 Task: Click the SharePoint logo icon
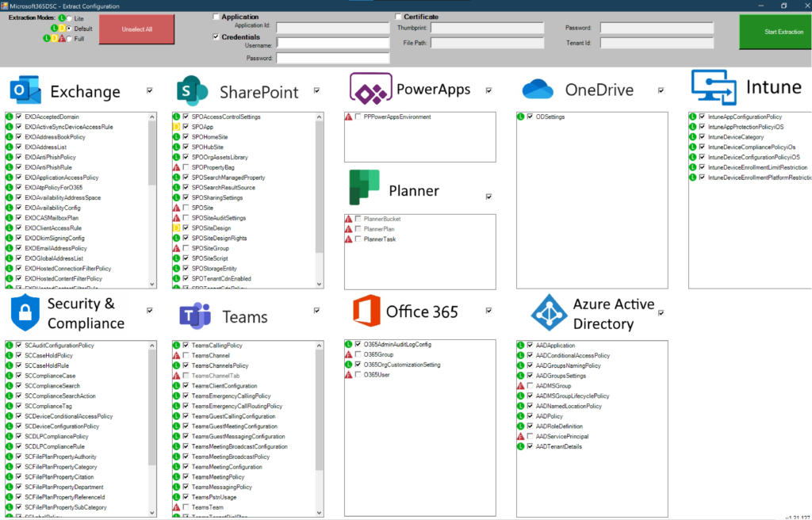point(193,91)
